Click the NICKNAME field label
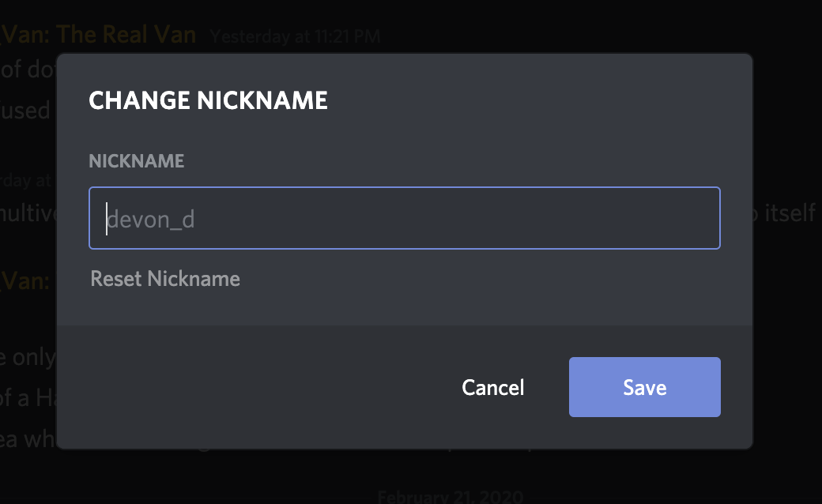Viewport: 822px width, 504px height. (137, 160)
